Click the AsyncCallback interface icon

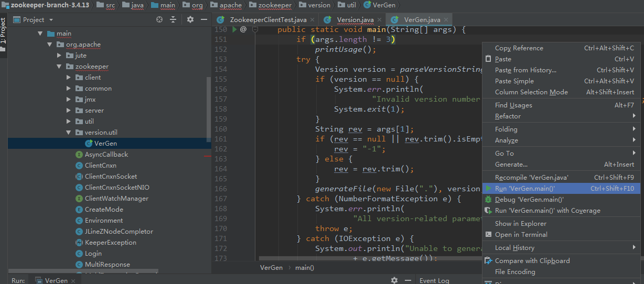[79, 155]
